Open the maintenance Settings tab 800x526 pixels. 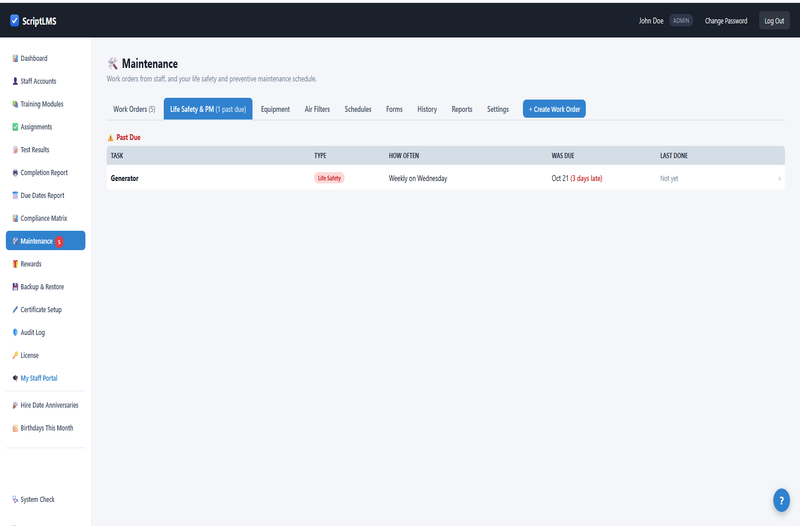[x=498, y=109]
